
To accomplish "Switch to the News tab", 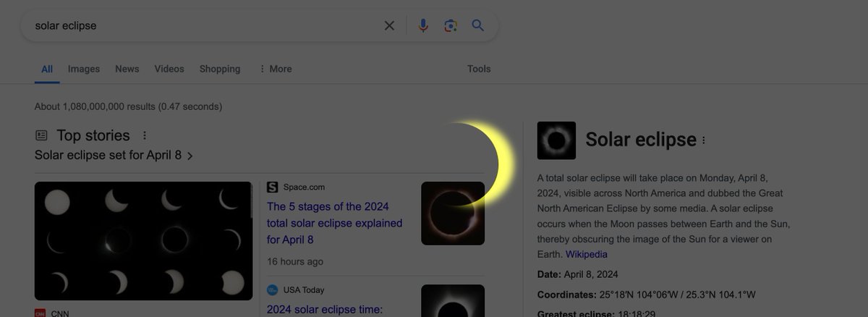I will tap(127, 69).
